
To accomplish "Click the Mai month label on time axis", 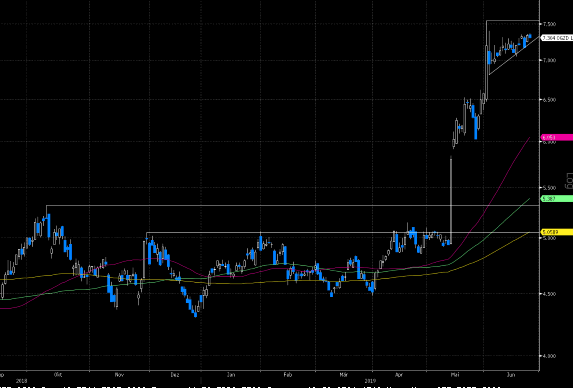I will click(455, 375).
